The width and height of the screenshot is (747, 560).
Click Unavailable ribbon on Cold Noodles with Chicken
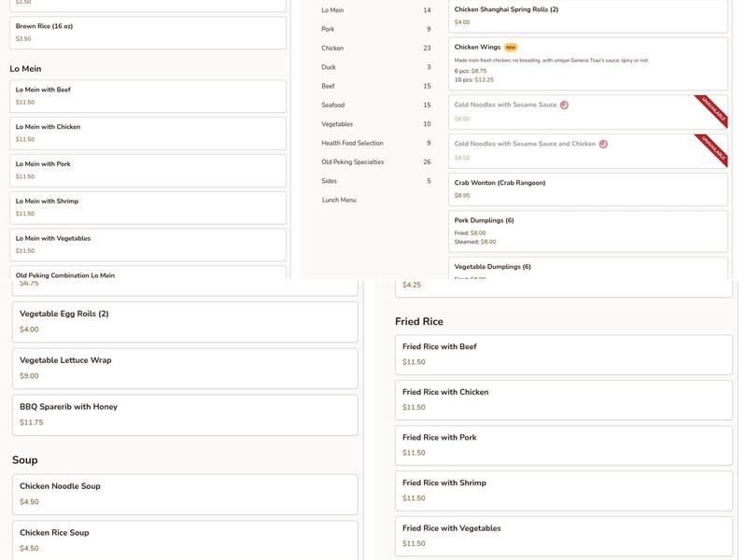(x=712, y=148)
